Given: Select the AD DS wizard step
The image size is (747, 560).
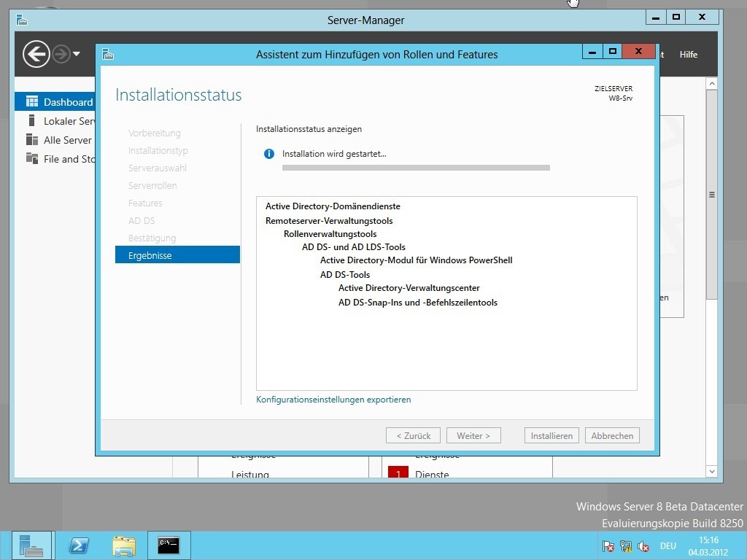Looking at the screenshot, I should (142, 221).
